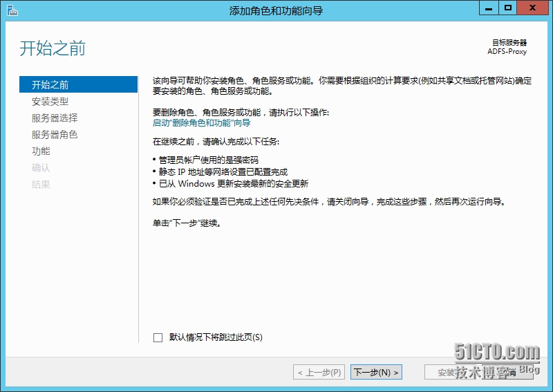Click the 安装 button
Image resolution: width=553 pixels, height=392 pixels.
pyautogui.click(x=447, y=373)
